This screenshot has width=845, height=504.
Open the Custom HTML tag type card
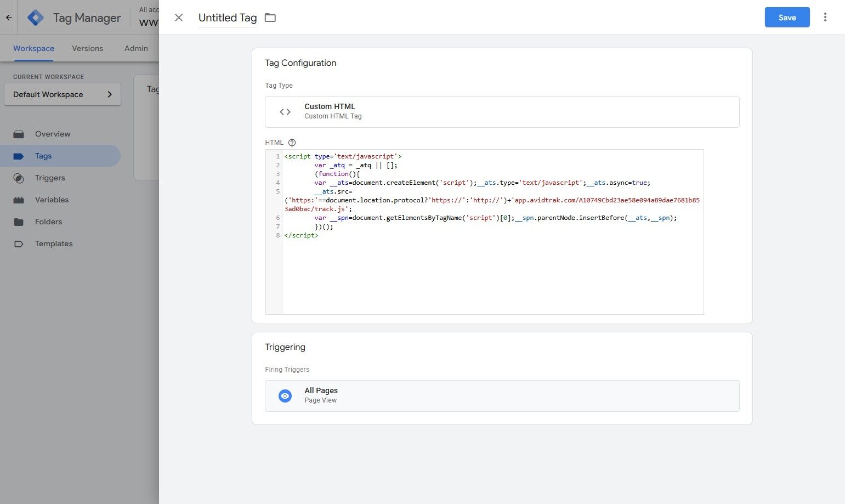click(502, 111)
